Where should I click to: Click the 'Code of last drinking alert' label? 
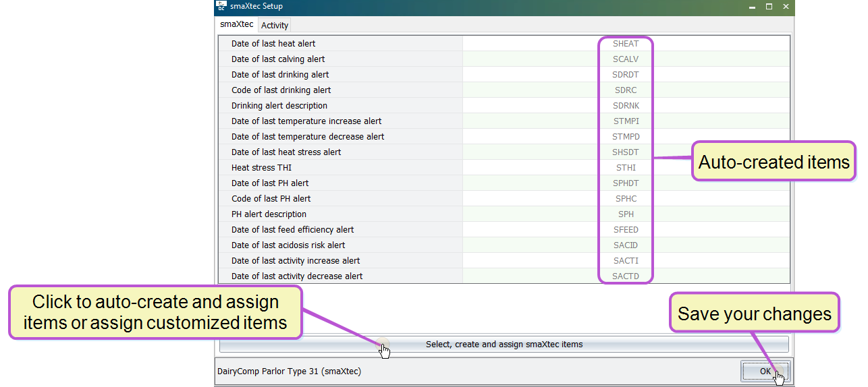click(x=281, y=90)
